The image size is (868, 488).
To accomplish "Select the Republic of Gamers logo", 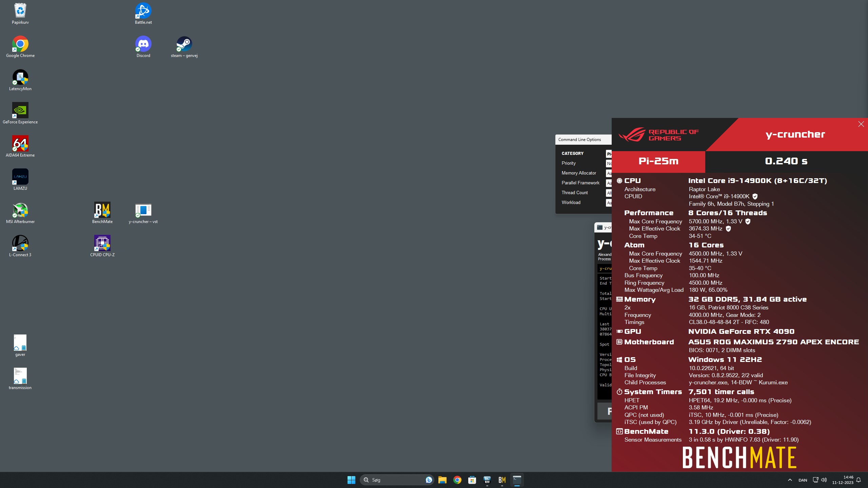I will click(x=658, y=135).
